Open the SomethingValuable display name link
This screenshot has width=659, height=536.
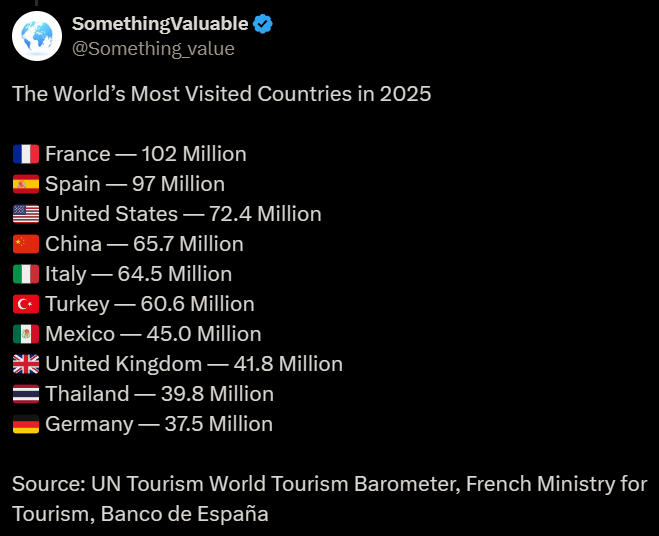(159, 24)
